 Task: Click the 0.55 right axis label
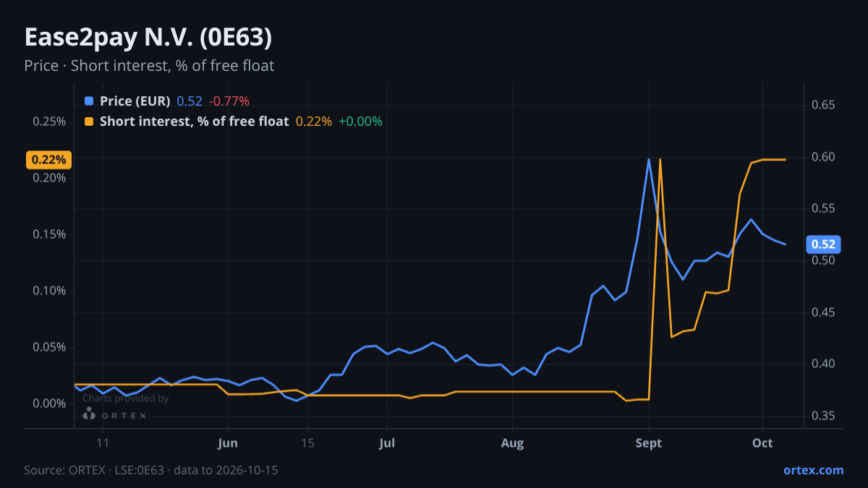pos(823,209)
